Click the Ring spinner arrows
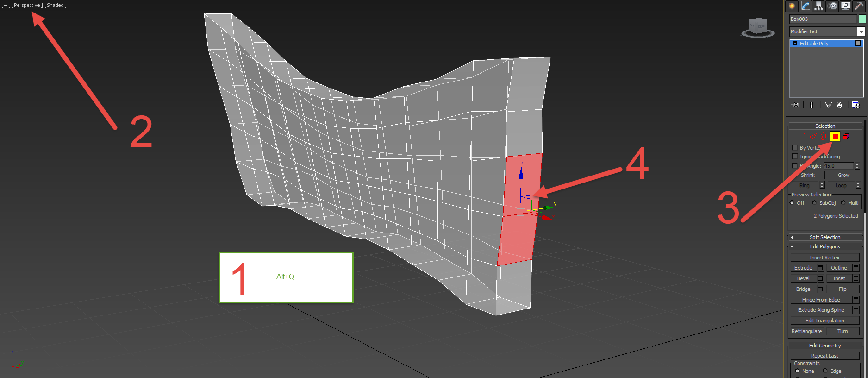868x378 pixels. click(822, 185)
